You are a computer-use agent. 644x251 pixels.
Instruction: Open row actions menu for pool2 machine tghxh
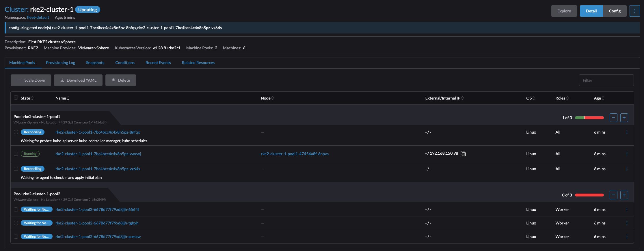(627, 223)
